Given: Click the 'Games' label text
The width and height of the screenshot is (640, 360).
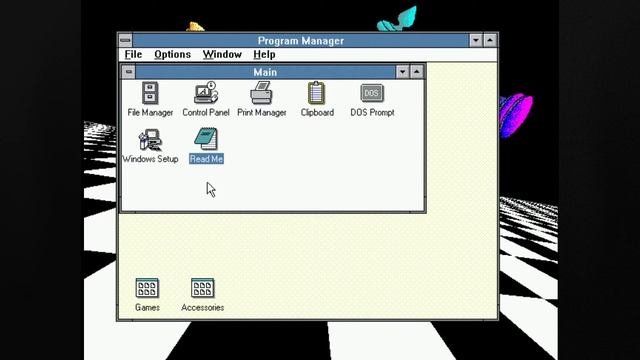Looking at the screenshot, I should pyautogui.click(x=147, y=308).
